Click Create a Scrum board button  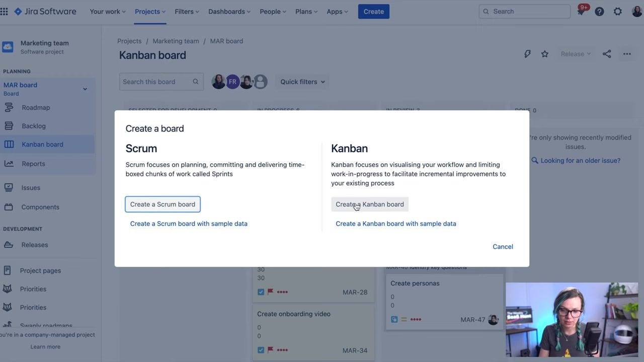tap(163, 204)
